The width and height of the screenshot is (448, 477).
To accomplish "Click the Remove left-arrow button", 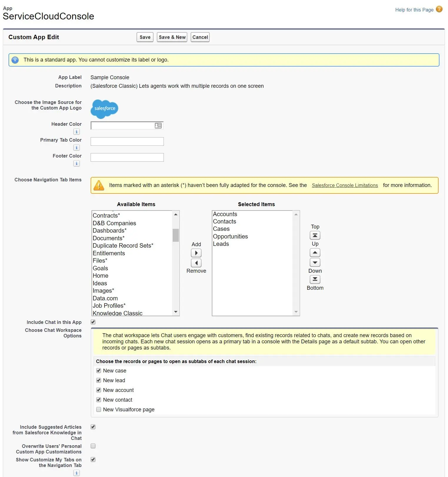I will 196,263.
